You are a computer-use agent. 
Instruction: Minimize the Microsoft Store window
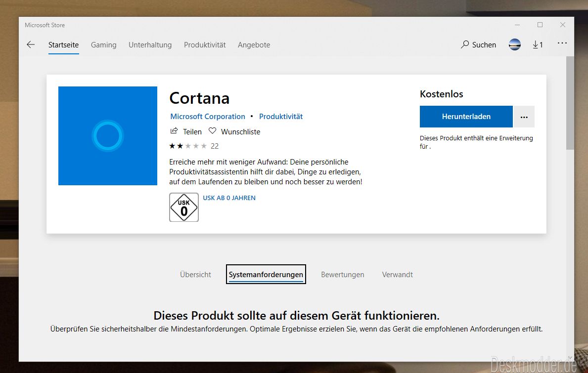517,25
